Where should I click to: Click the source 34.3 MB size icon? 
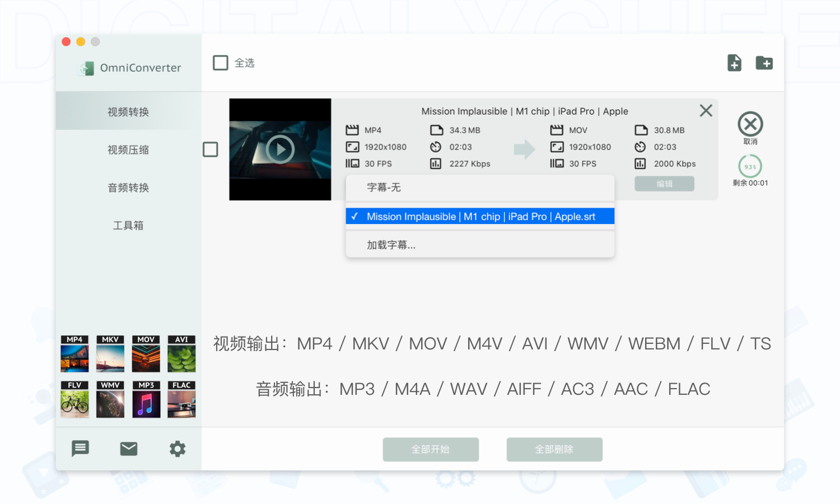pyautogui.click(x=436, y=130)
